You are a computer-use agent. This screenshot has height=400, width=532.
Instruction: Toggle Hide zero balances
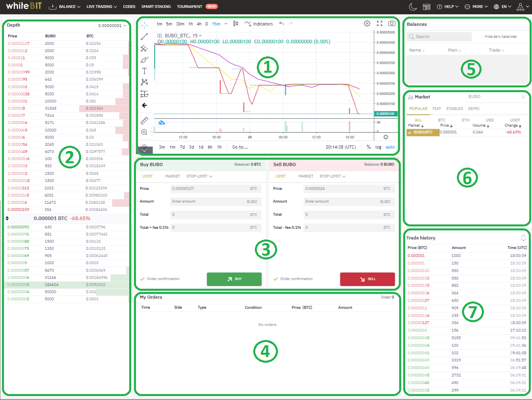pos(501,37)
